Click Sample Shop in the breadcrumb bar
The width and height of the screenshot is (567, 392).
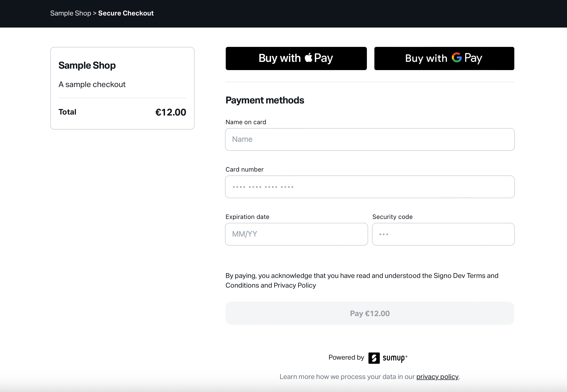point(71,13)
